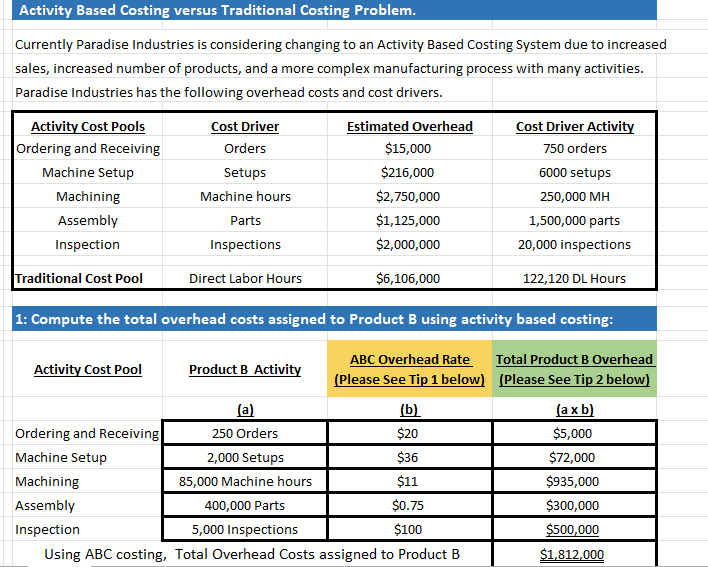Select the '$1,125,000' assembly overhead cell
Screen dimensions: 708x567
point(408,220)
